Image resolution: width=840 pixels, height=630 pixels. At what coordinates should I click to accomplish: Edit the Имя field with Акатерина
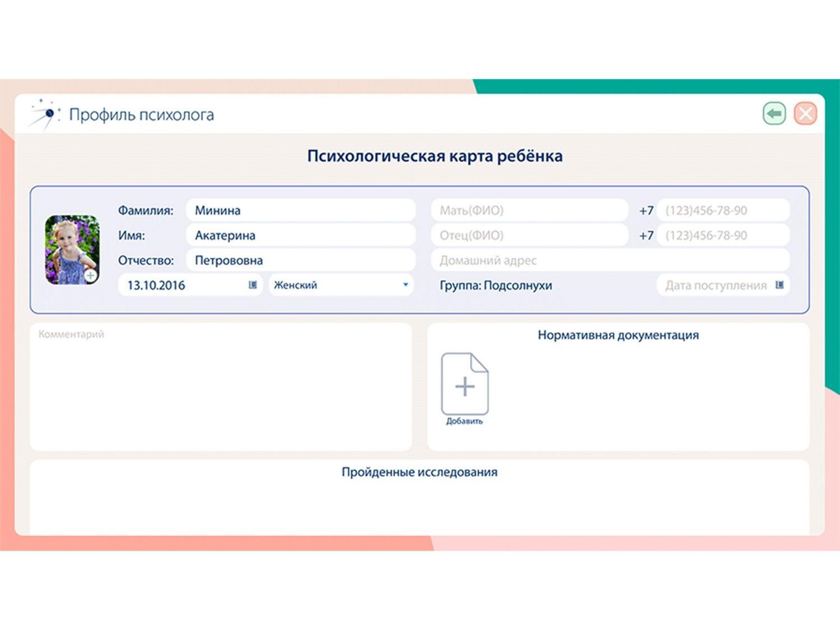(300, 235)
